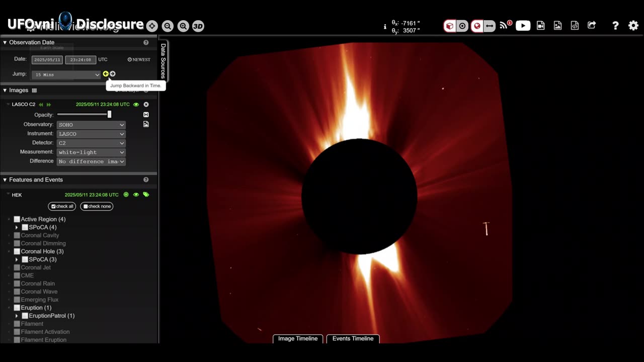The image size is (644, 362).
Task: Open the share viewport icon
Action: click(592, 26)
